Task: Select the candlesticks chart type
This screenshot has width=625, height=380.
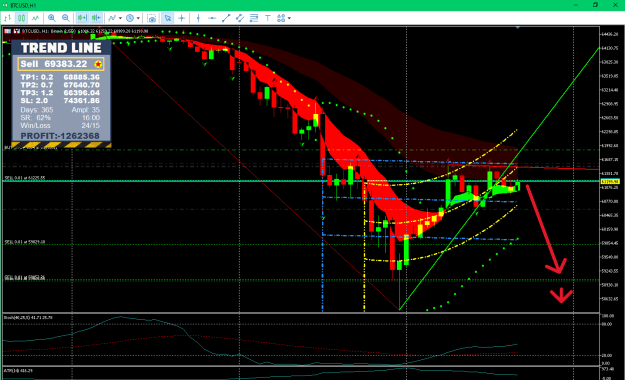Action: pos(21,18)
